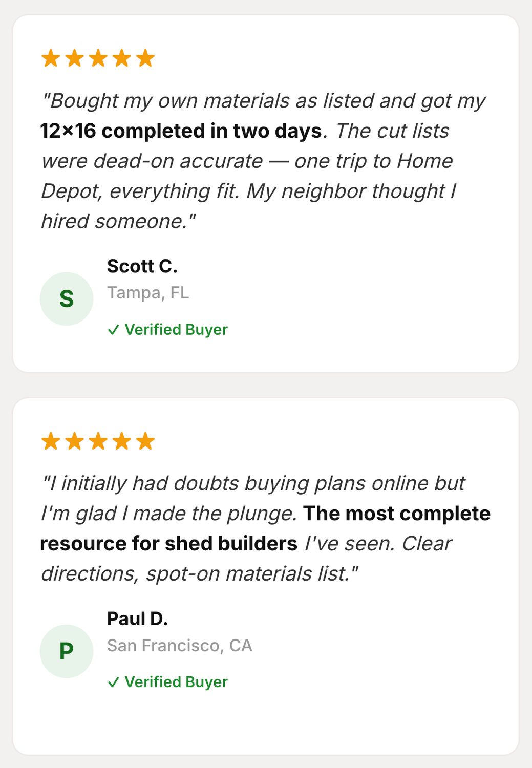Click the Tampa, FL location text
Screen dimensions: 532x768
point(147,293)
